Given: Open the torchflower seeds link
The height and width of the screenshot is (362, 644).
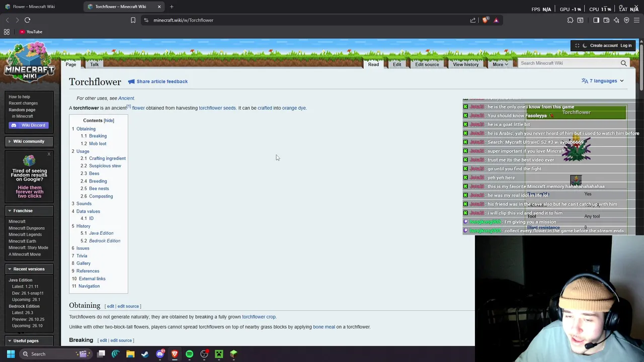Looking at the screenshot, I should (x=217, y=108).
